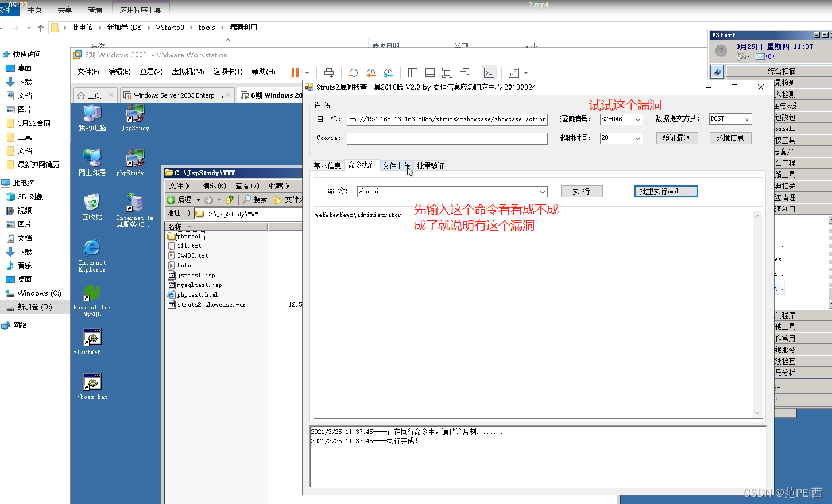832x504 pixels.
Task: Switch to the 主页 tab in VMware
Action: [95, 95]
